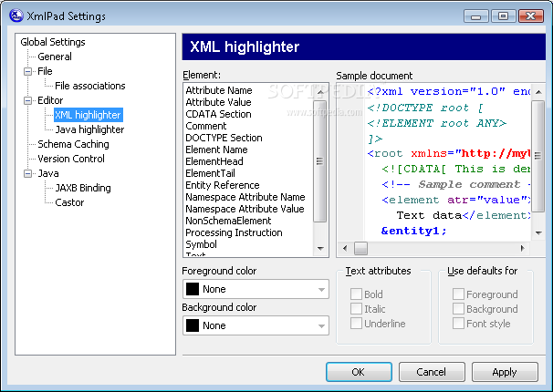Viewport: 553px width, 392px height.
Task: Click the Cancel button
Action: [x=432, y=372]
